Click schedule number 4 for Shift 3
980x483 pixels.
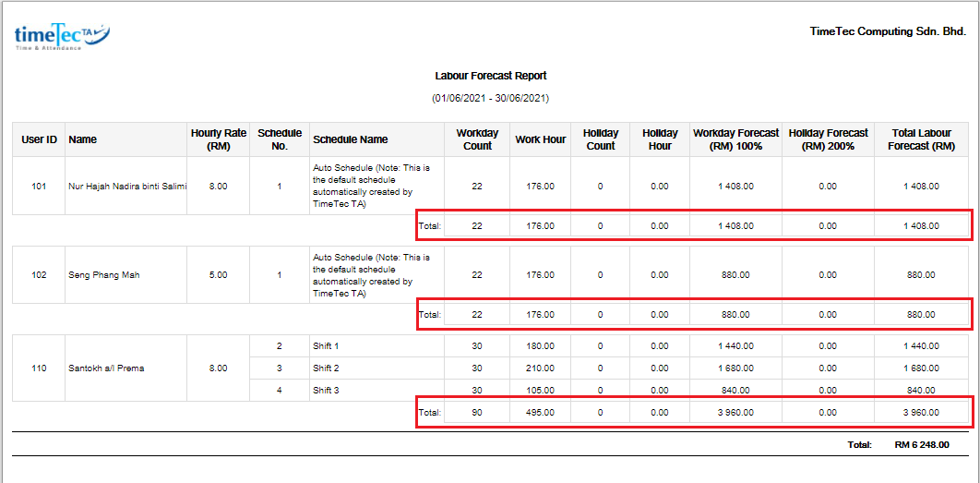coord(280,391)
